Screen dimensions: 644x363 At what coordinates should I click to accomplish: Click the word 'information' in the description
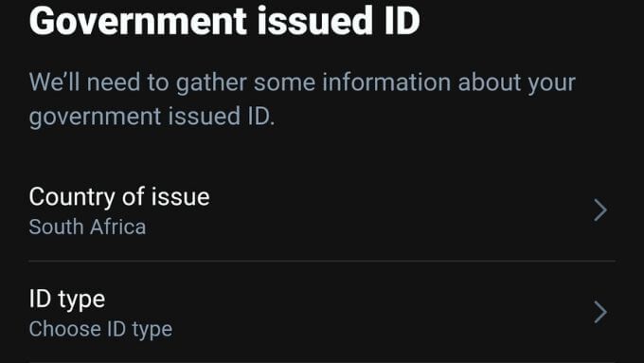pos(386,82)
